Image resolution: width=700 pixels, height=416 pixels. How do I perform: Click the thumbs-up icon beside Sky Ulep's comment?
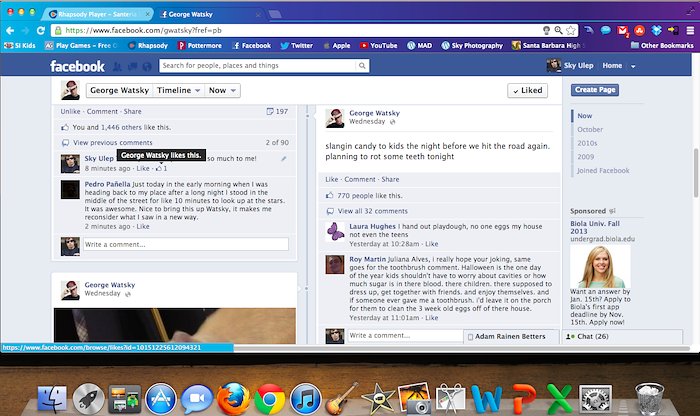coord(158,168)
